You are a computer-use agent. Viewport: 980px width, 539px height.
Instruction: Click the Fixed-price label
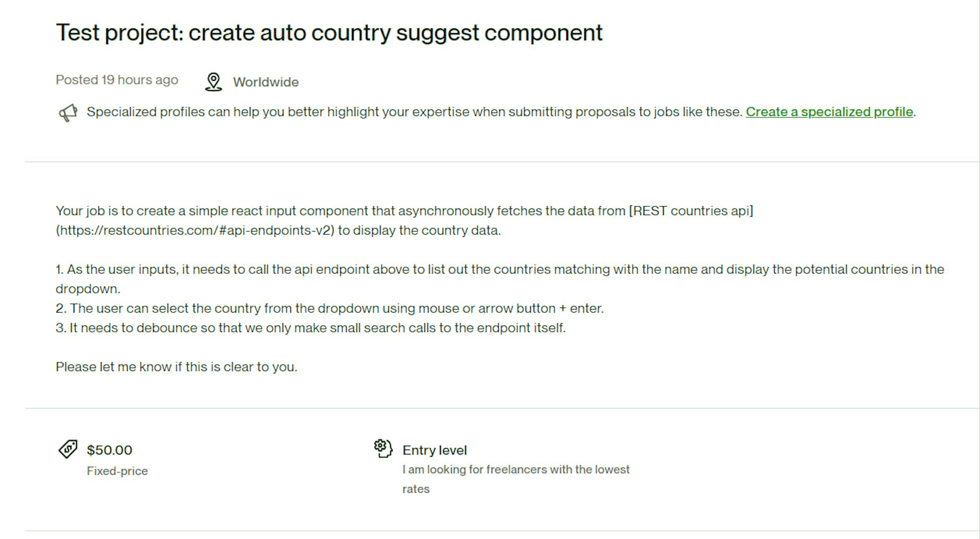[117, 471]
